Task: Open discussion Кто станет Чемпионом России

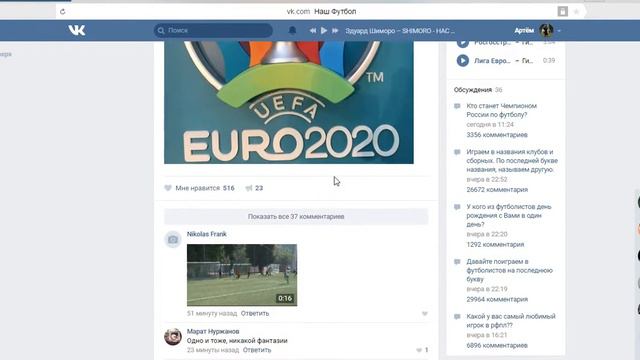Action: click(x=502, y=110)
